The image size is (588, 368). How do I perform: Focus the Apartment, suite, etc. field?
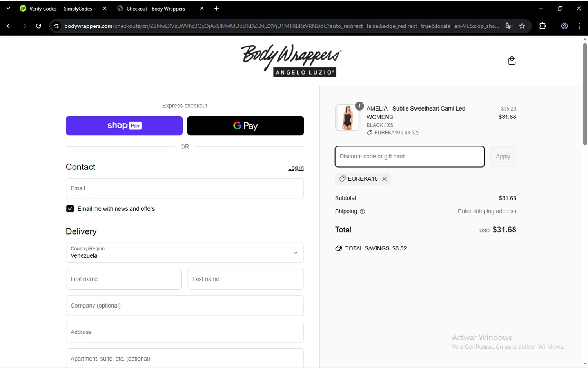tap(185, 358)
